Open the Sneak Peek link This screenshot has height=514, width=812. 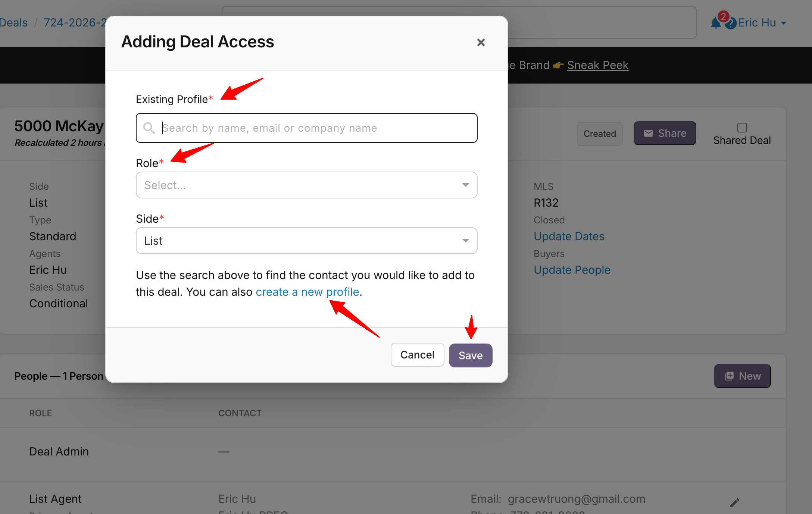point(597,65)
